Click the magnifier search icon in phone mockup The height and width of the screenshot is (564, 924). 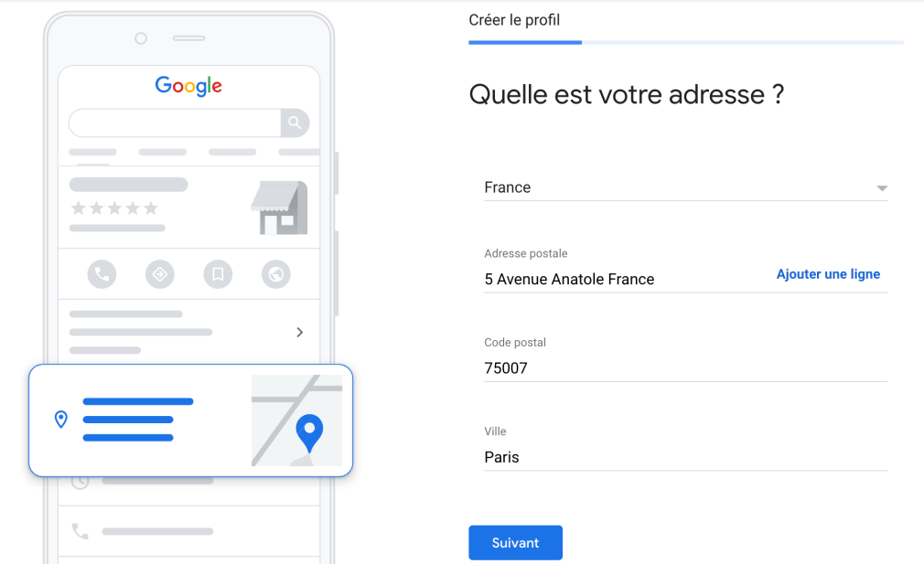point(295,123)
